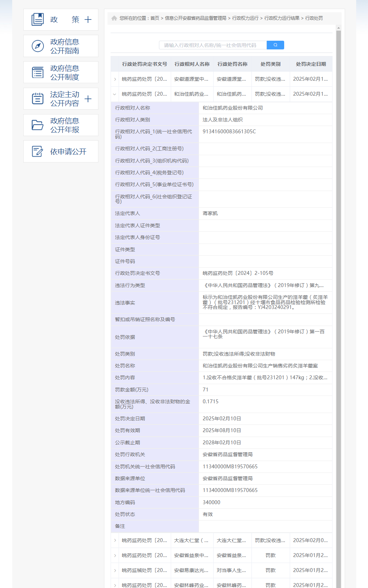Click the 政策 document icon in sidebar
This screenshot has height=588, width=368.
[x=38, y=19]
